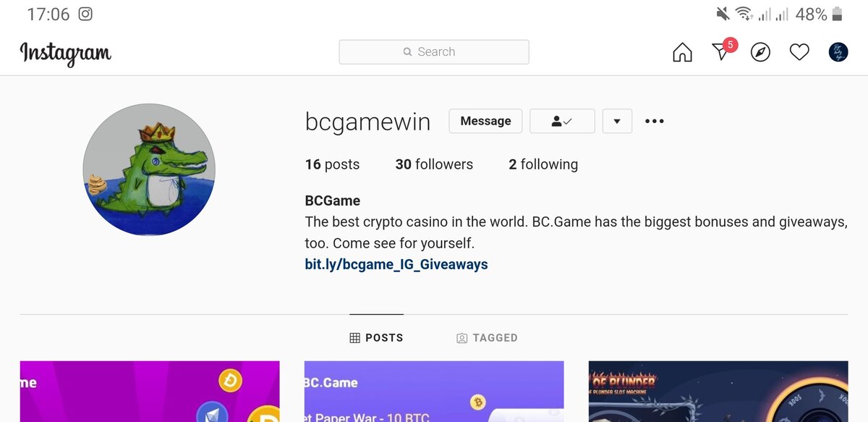The image size is (868, 422).
Task: Open the Paper War 10 BTC post
Action: click(x=434, y=392)
